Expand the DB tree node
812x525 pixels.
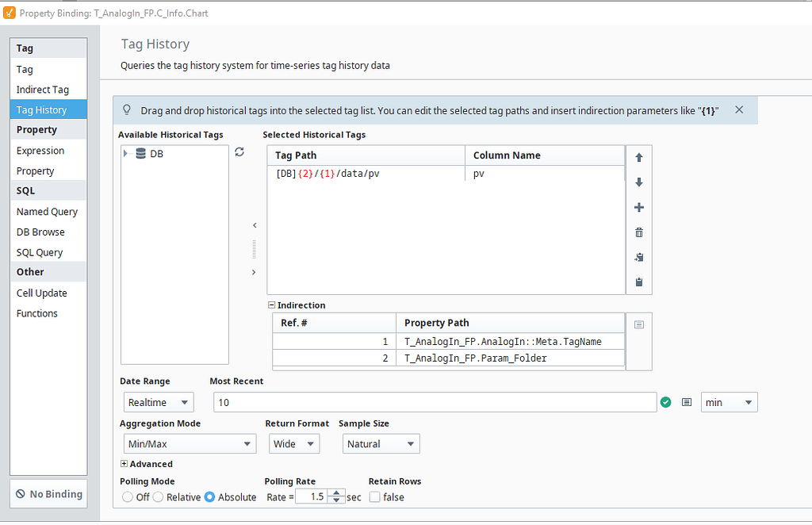tap(124, 153)
